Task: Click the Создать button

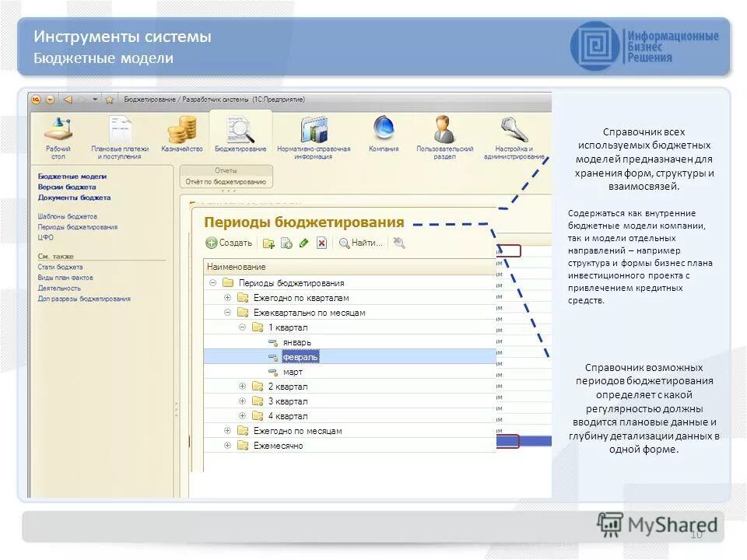Action: coord(228,243)
